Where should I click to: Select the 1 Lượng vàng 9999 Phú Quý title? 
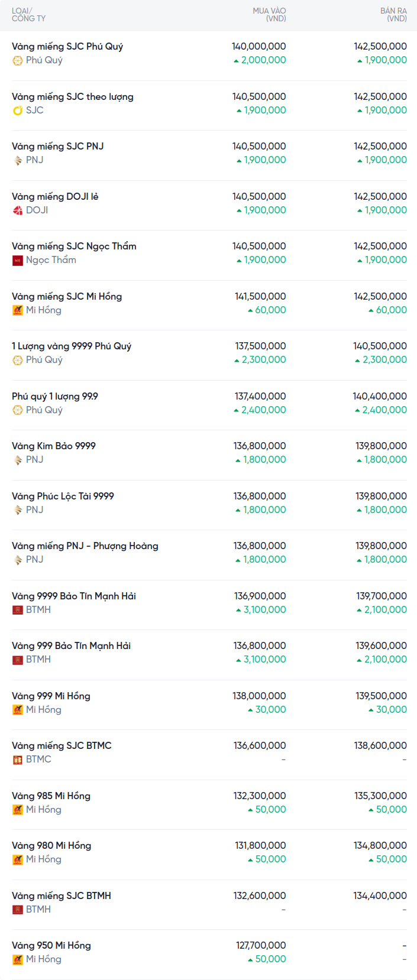(72, 346)
